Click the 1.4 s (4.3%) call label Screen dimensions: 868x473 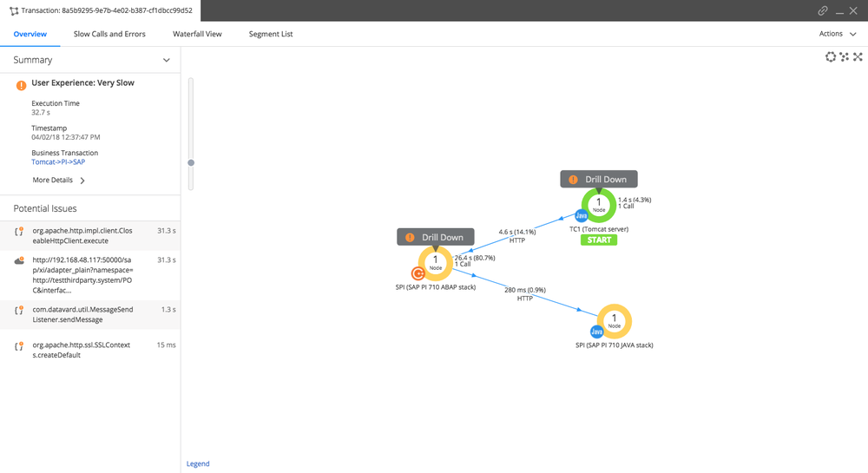(x=635, y=203)
